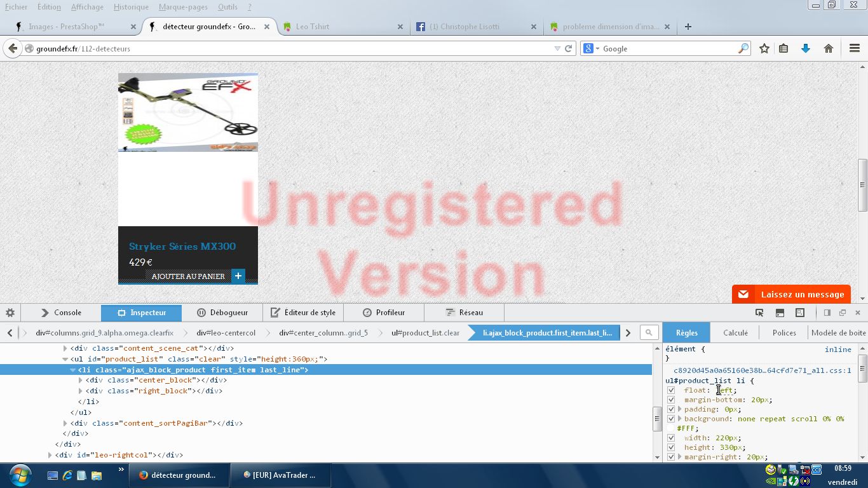
Task: Activate the element picker tool
Action: click(x=759, y=313)
